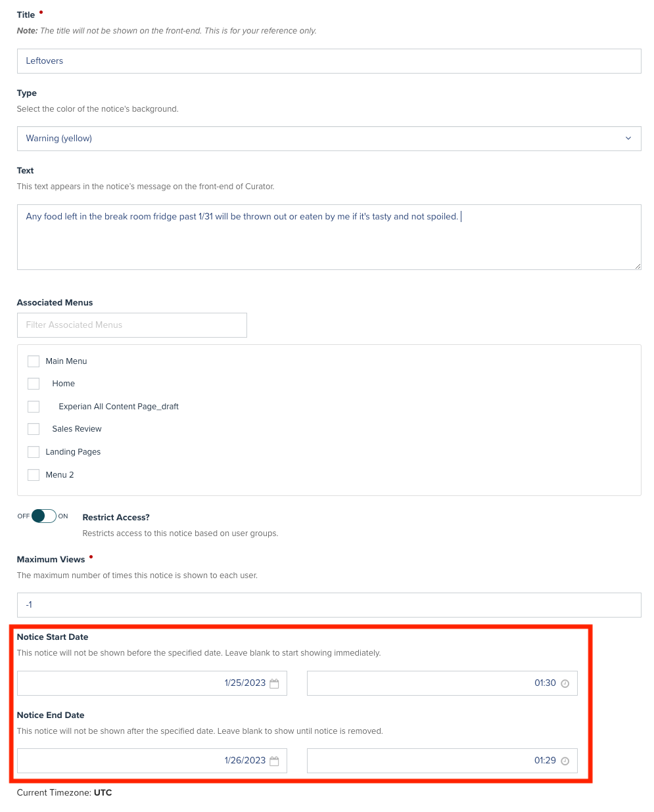Check the Main Menu checkbox
The width and height of the screenshot is (654, 812).
tap(34, 361)
